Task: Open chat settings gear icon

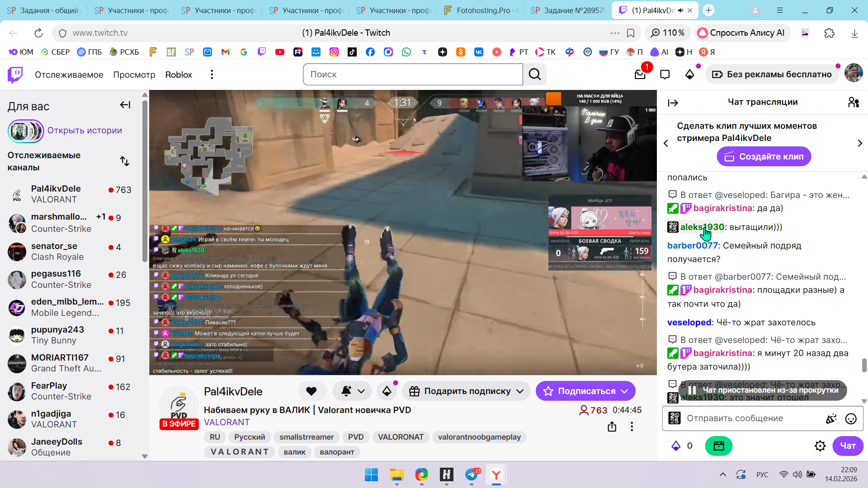Action: (x=820, y=446)
